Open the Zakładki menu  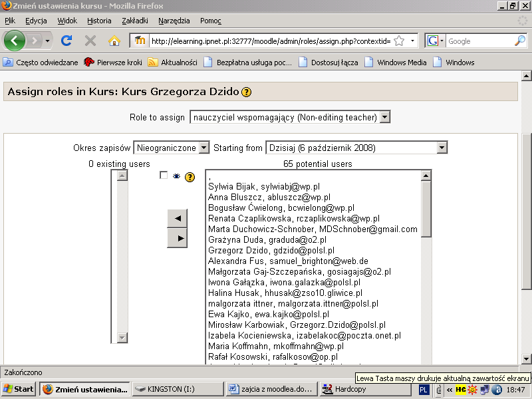pyautogui.click(x=135, y=21)
